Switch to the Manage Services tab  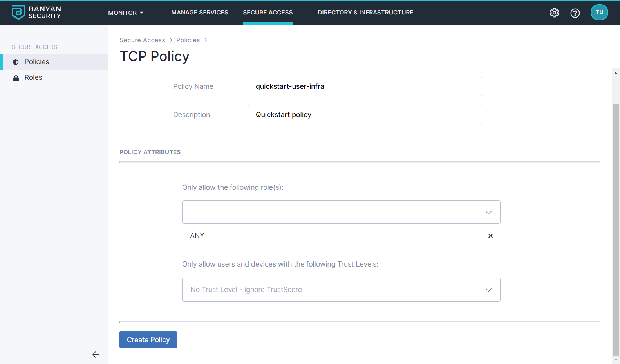click(x=200, y=13)
